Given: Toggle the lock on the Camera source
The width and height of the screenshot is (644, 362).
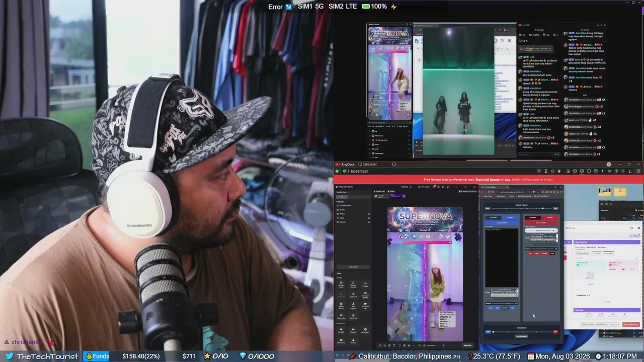Looking at the screenshot, I should 369,222.
